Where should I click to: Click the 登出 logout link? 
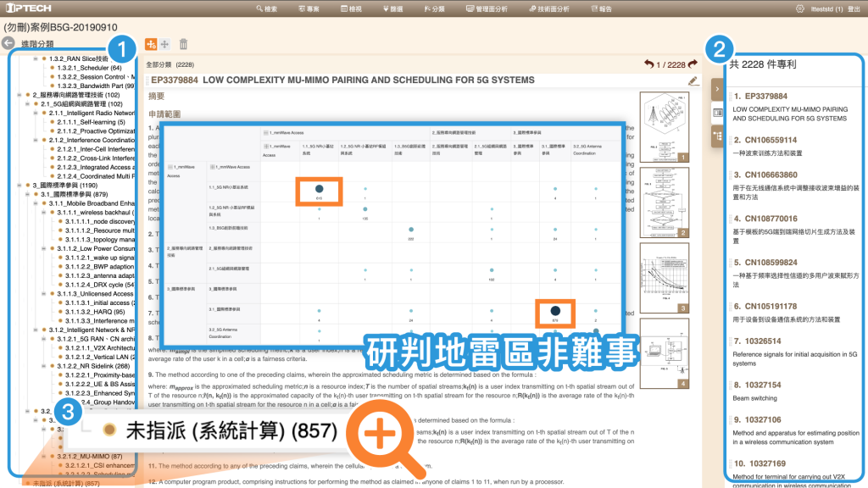click(854, 8)
